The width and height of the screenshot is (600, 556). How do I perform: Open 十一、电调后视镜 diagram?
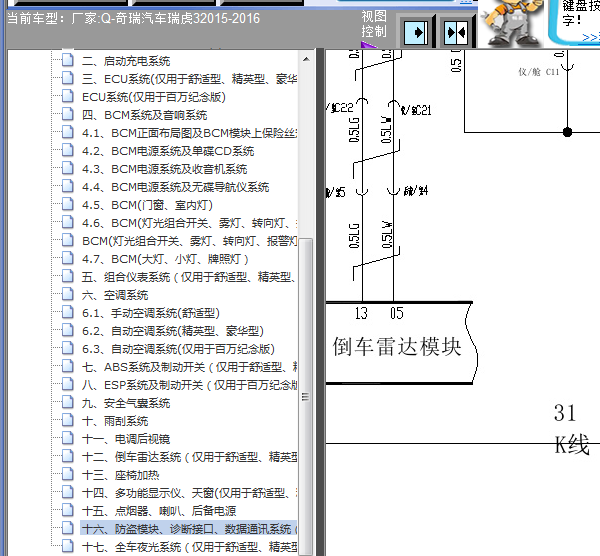[126, 439]
